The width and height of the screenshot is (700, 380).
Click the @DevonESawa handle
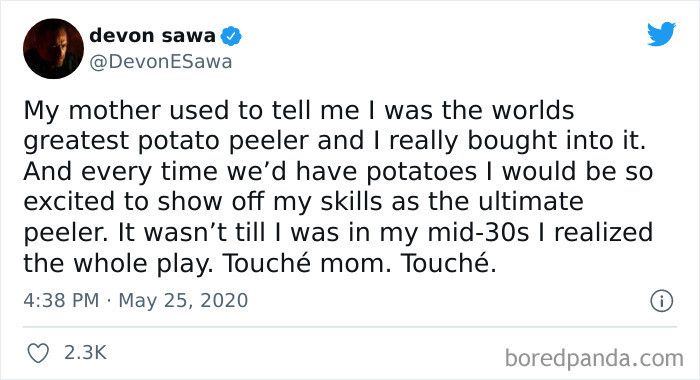[x=161, y=62]
